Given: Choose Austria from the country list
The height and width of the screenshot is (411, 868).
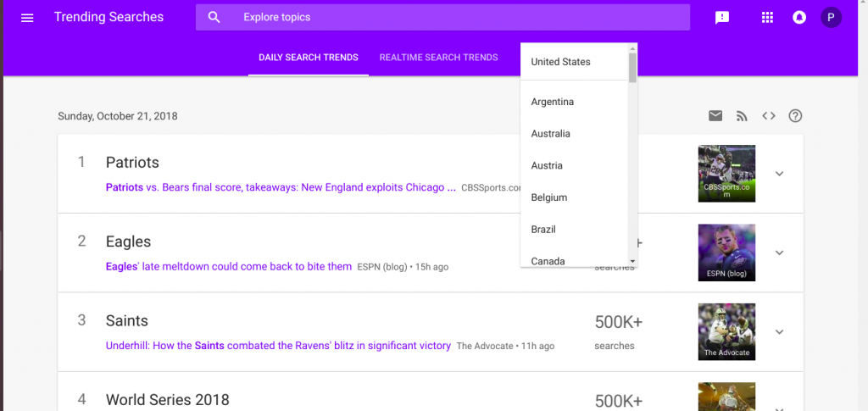Looking at the screenshot, I should pos(574,166).
